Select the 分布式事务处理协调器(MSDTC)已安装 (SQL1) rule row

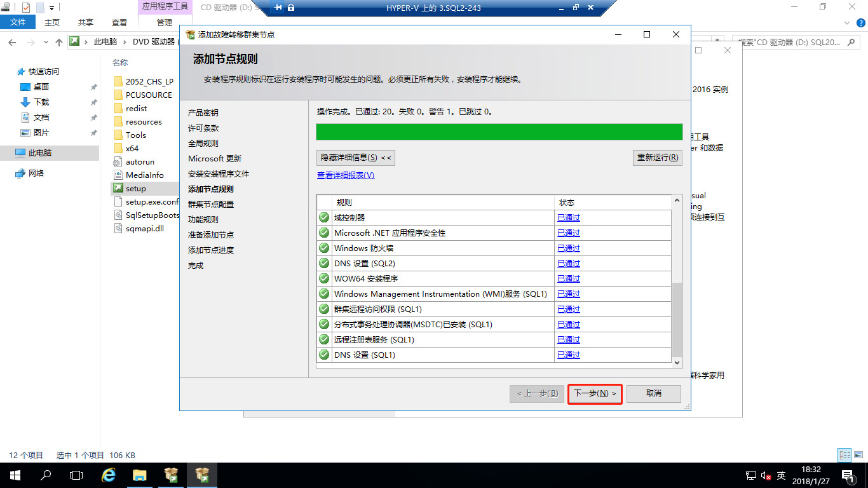[494, 324]
